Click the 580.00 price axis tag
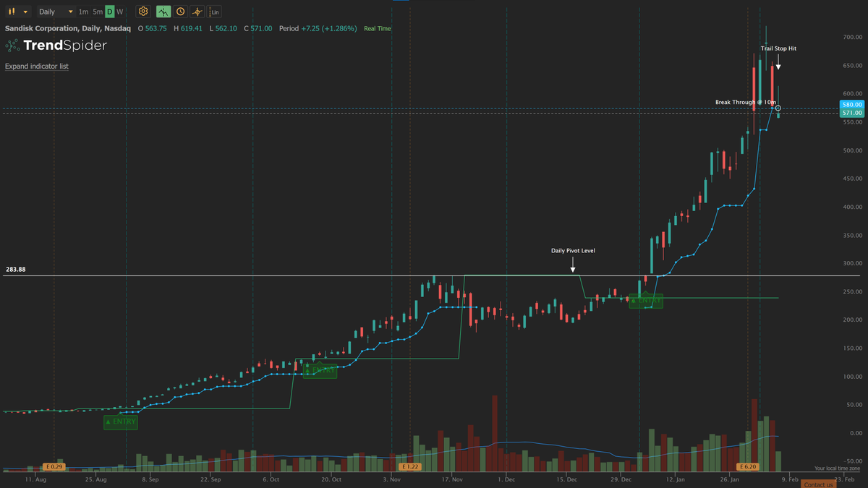This screenshot has width=868, height=488. tap(851, 105)
